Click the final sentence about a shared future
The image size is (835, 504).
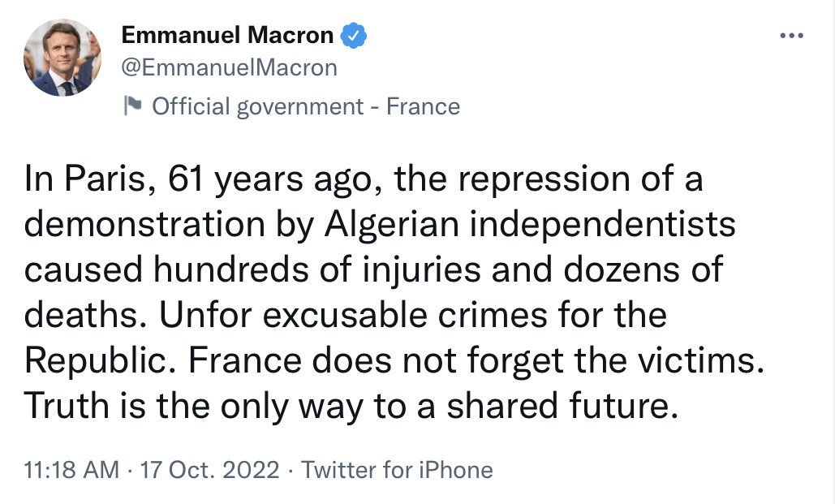pos(351,406)
